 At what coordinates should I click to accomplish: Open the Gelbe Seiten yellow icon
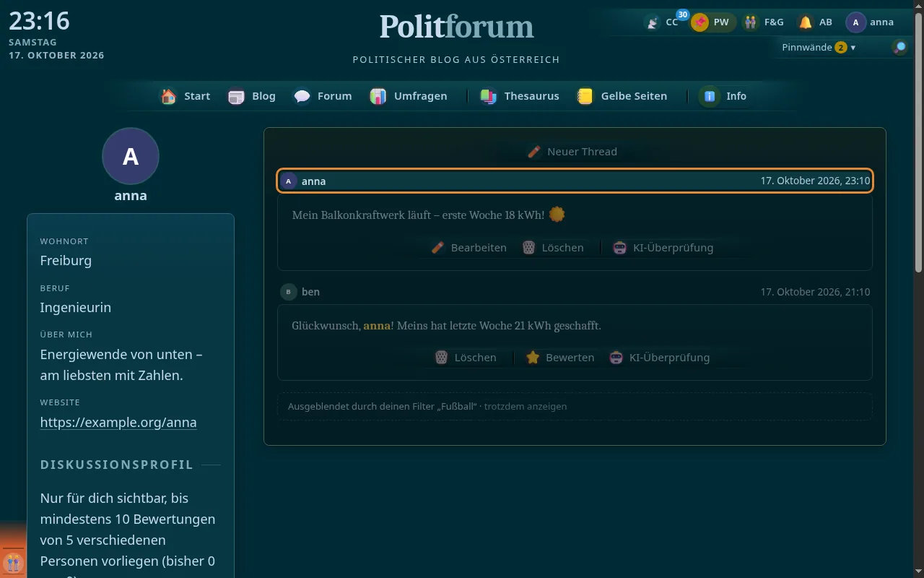pos(585,96)
